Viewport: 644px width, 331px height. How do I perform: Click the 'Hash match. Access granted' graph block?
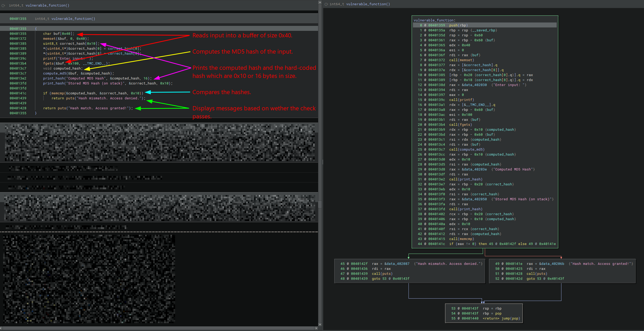(562, 271)
